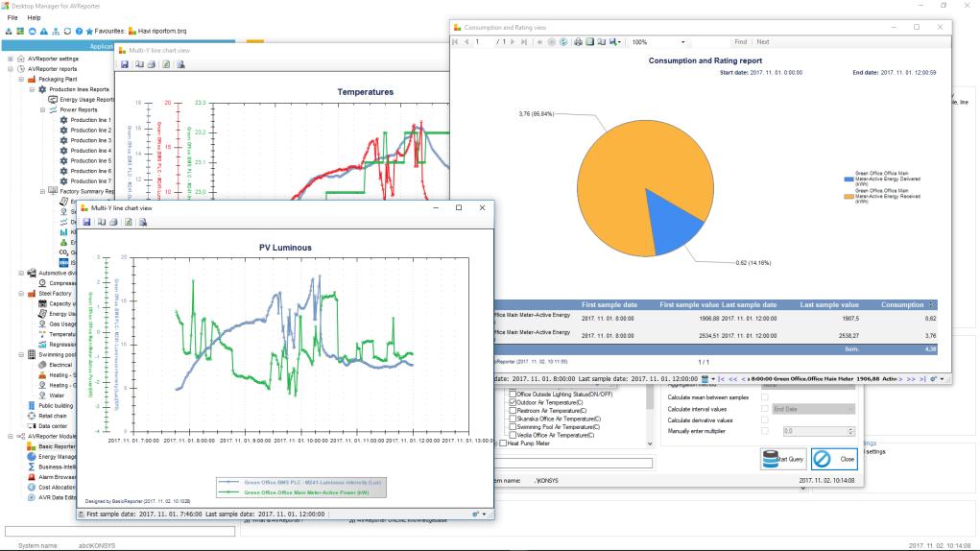
Task: Expand the AVReporter settings tree node
Action: point(10,59)
